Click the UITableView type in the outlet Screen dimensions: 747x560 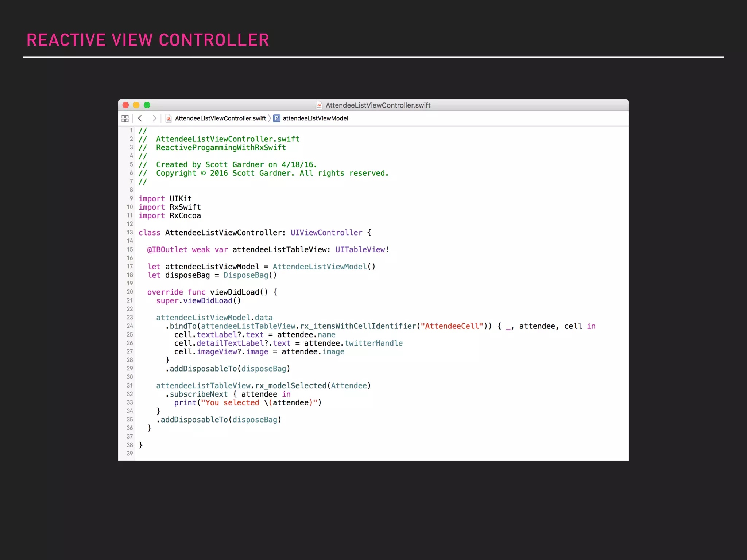[x=360, y=250]
